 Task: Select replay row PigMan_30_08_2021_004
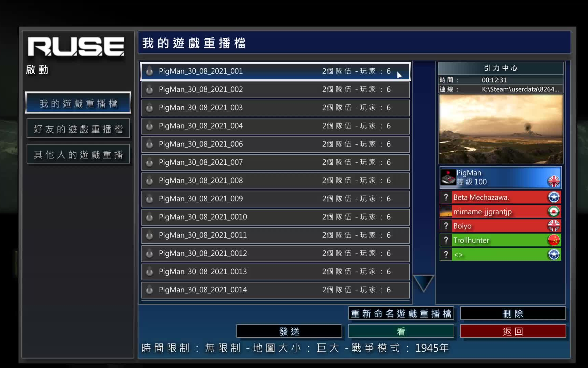coord(276,126)
